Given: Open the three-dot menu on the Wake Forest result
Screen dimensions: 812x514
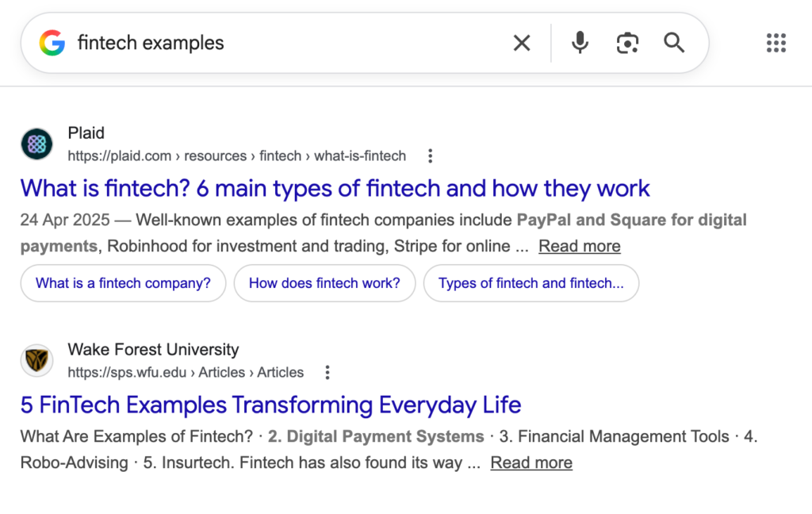Looking at the screenshot, I should pyautogui.click(x=327, y=372).
